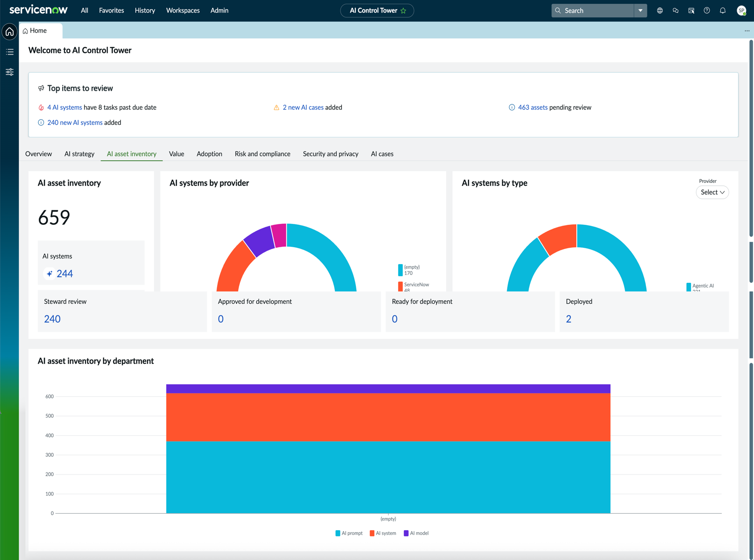Screen dimensions: 754x560
Task: Open the help question mark icon
Action: pos(707,10)
